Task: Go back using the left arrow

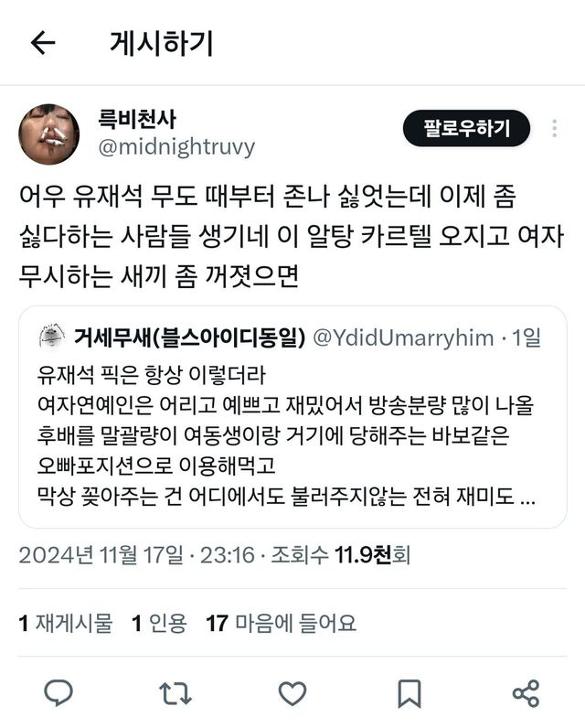Action: [43, 43]
